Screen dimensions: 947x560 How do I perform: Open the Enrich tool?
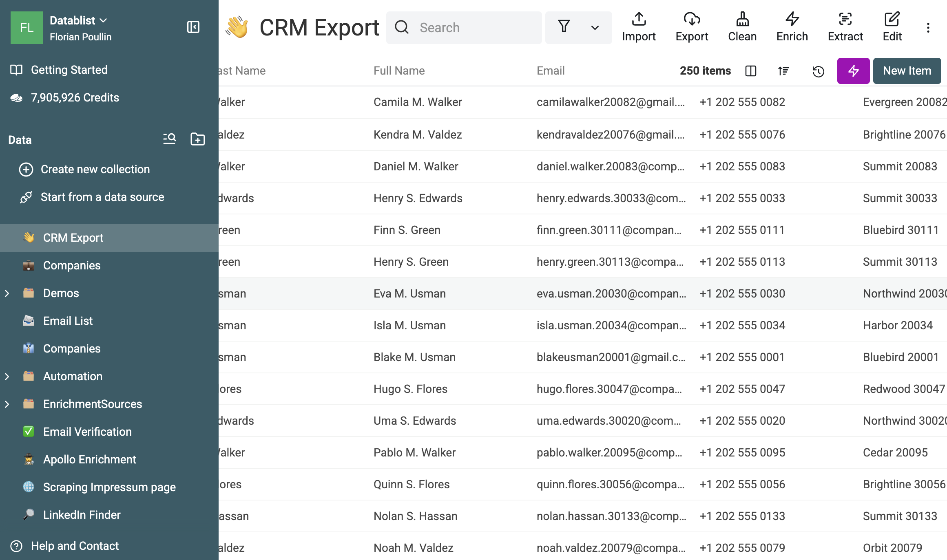[x=792, y=27]
